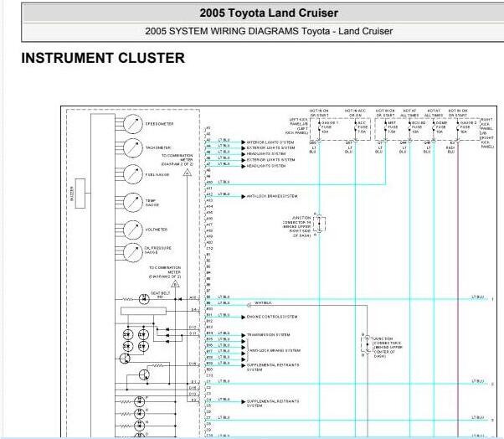The height and width of the screenshot is (439, 504).
Task: Click the GAUGE 1 FUSE label
Action: pyautogui.click(x=329, y=127)
